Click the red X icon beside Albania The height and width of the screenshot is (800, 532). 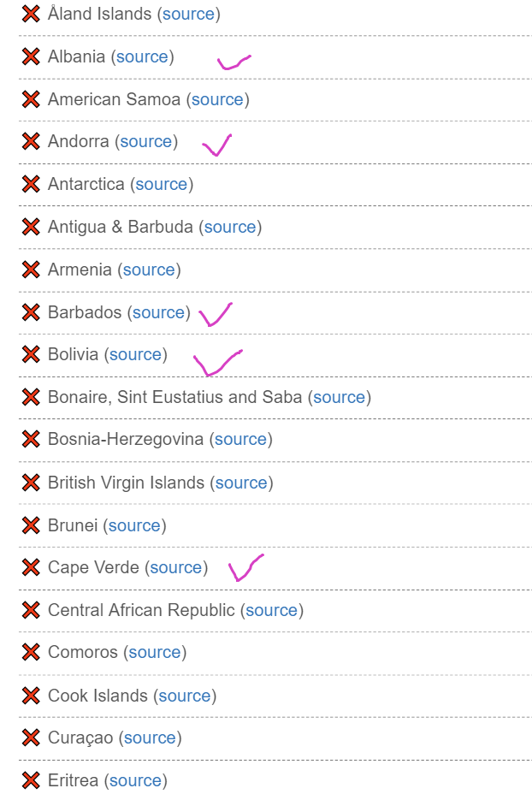(x=31, y=56)
